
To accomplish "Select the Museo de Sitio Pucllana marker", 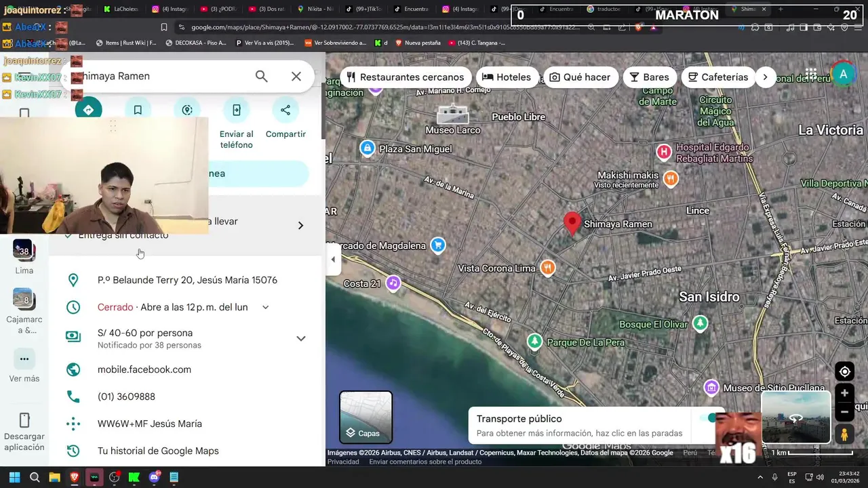I will point(711,388).
